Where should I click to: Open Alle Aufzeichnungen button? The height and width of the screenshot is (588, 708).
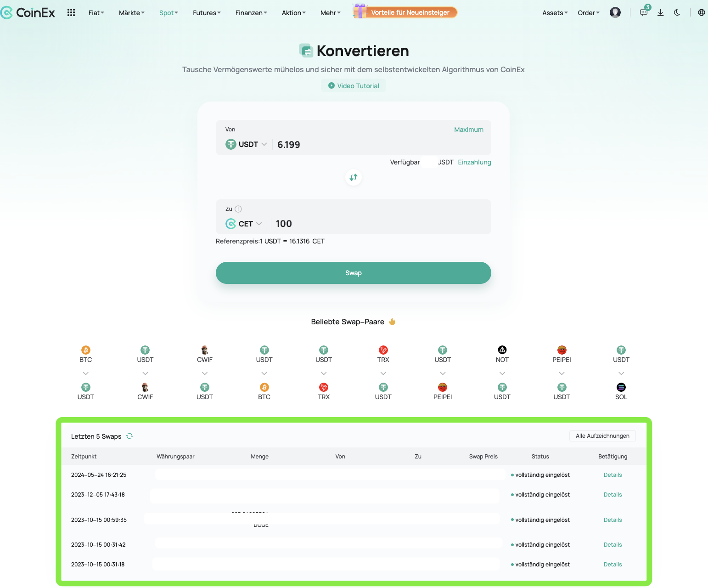pos(603,436)
